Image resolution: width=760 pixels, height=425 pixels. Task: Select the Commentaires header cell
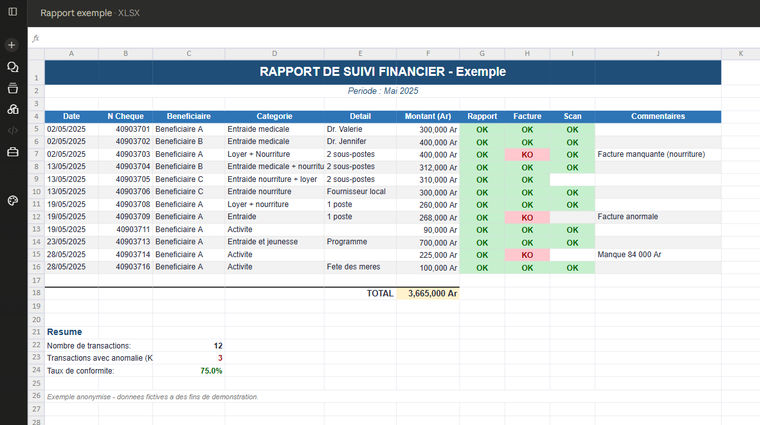point(658,116)
